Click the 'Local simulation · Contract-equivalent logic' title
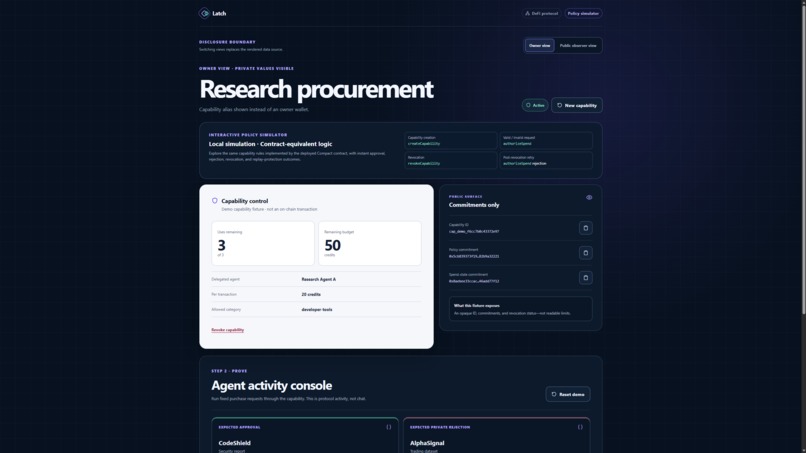The width and height of the screenshot is (806, 453). click(x=270, y=144)
